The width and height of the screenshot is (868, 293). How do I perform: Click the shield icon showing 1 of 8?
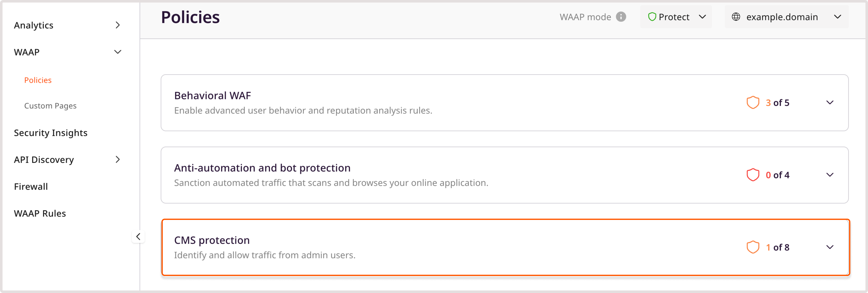[x=754, y=247]
